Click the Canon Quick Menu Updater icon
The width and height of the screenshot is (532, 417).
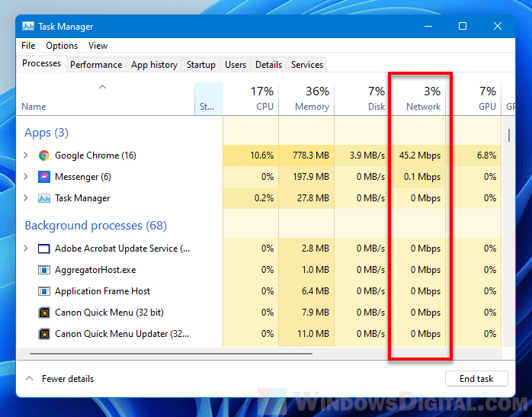point(44,334)
